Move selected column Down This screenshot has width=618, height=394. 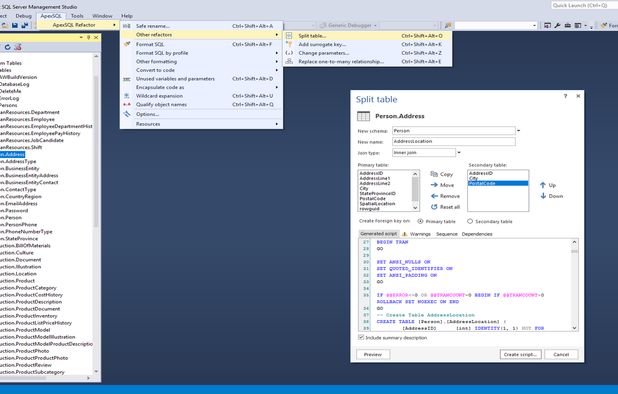coord(551,196)
